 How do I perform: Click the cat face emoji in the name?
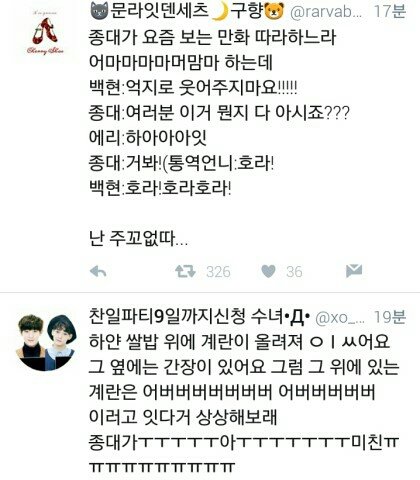pos(99,11)
